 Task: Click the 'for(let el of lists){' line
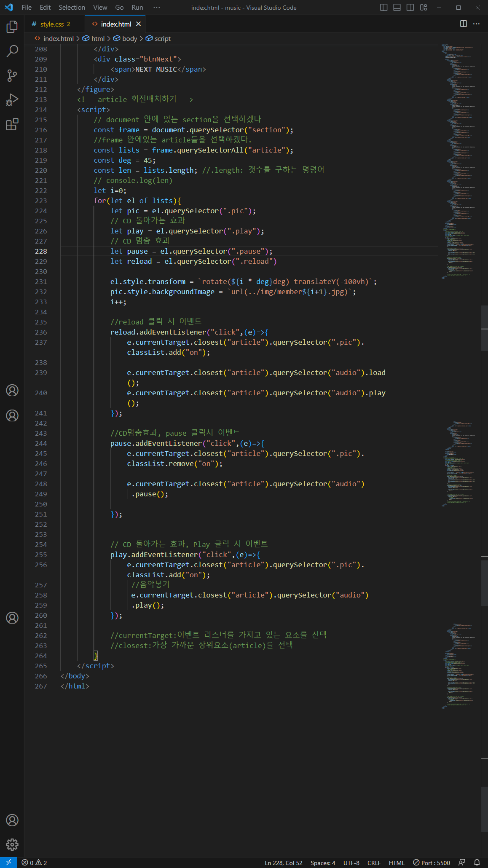pyautogui.click(x=137, y=201)
